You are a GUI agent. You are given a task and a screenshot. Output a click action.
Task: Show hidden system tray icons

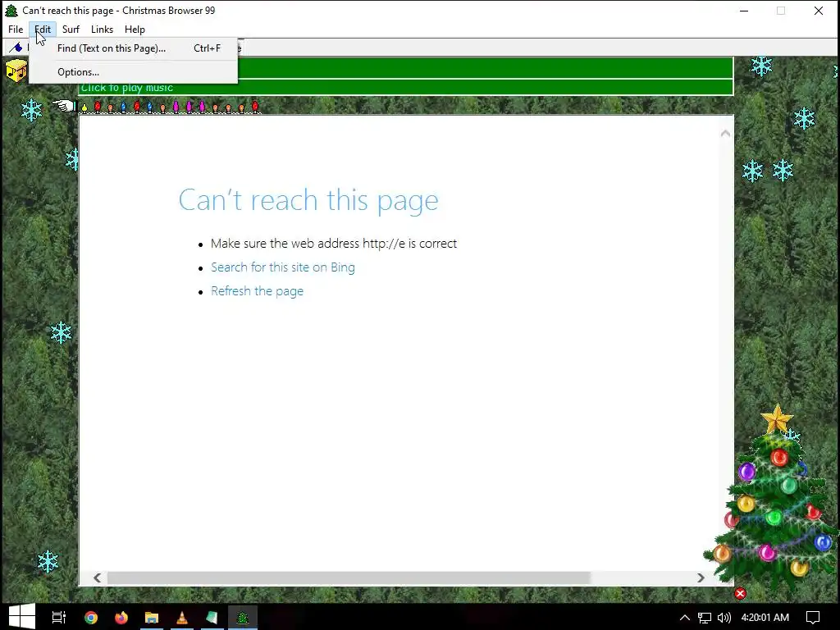coord(685,617)
